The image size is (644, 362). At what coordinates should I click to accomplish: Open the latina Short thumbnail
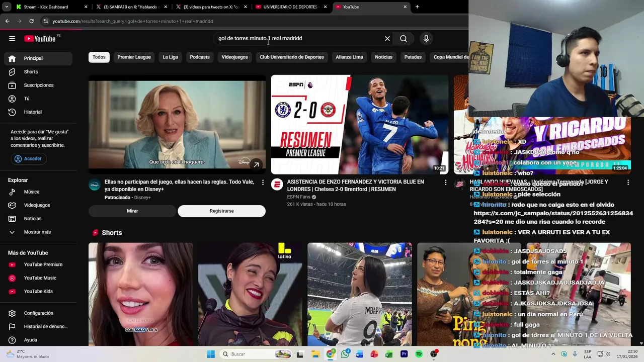[x=250, y=295]
